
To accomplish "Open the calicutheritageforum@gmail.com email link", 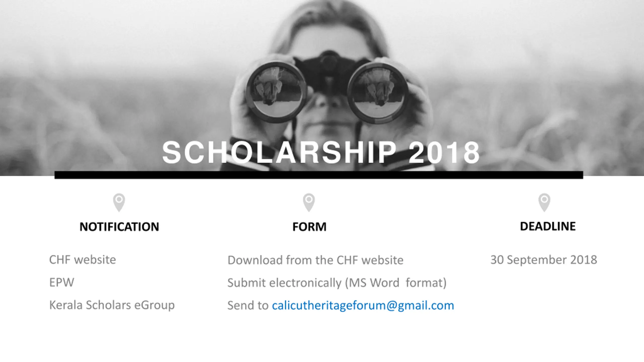I will pos(363,305).
